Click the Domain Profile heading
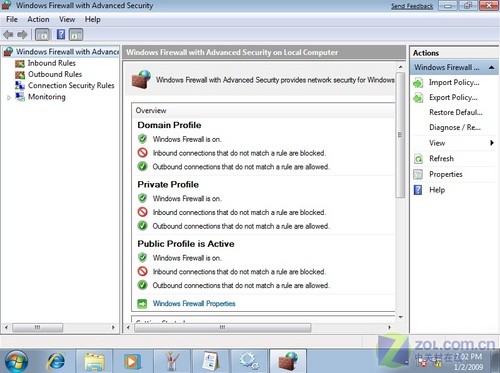The width and height of the screenshot is (500, 373). (x=169, y=125)
